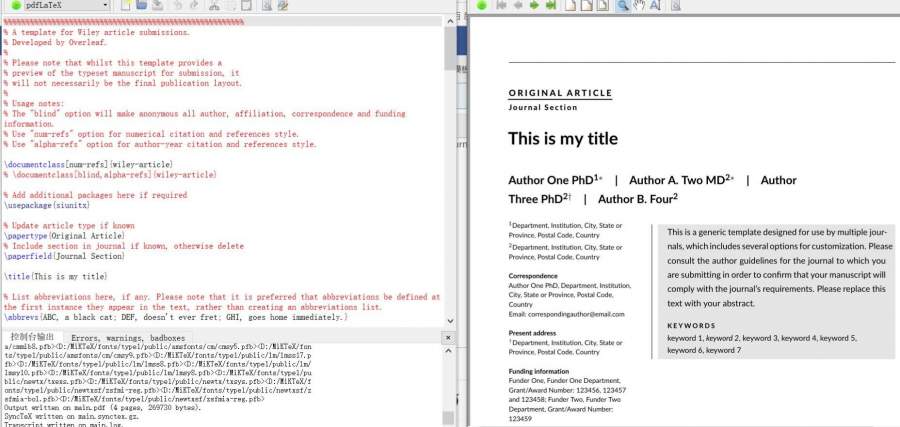Image resolution: width=900 pixels, height=427 pixels.
Task: Create a new document with the New icon
Action: point(125,6)
